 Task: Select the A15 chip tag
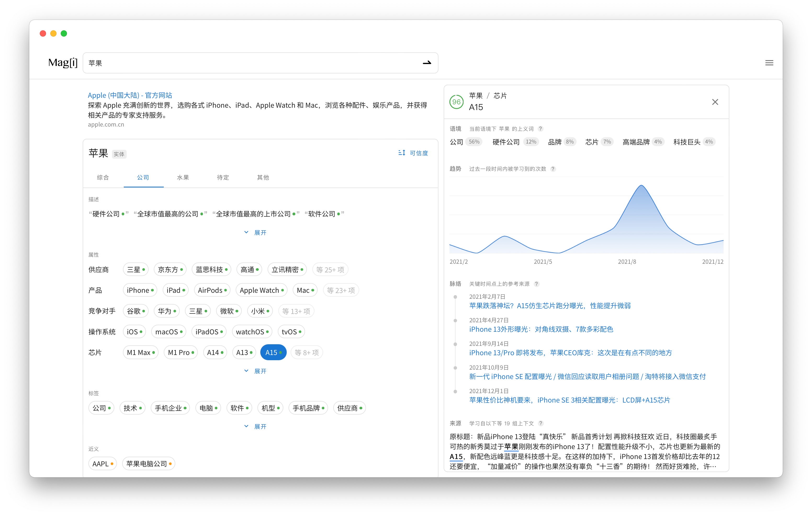click(273, 353)
